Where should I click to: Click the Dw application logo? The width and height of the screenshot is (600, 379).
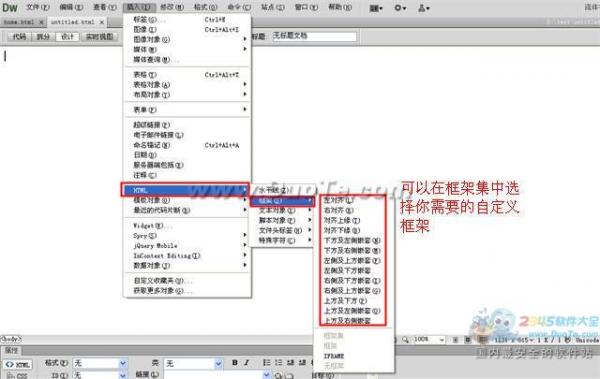coord(10,8)
